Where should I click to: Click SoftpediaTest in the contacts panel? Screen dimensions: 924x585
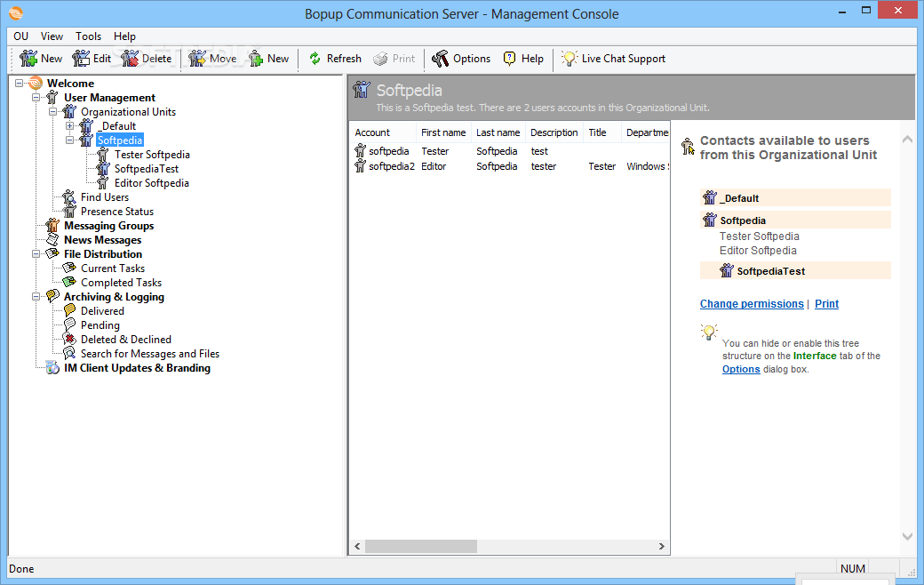point(795,270)
